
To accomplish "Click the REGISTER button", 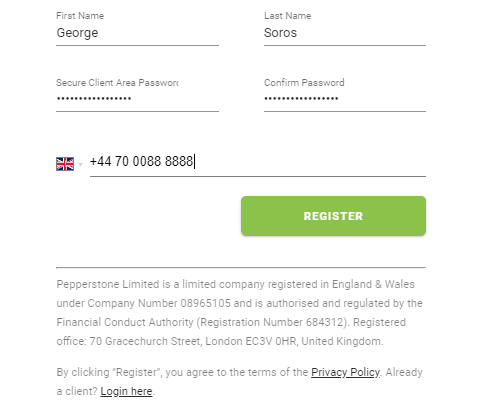I will click(x=333, y=216).
